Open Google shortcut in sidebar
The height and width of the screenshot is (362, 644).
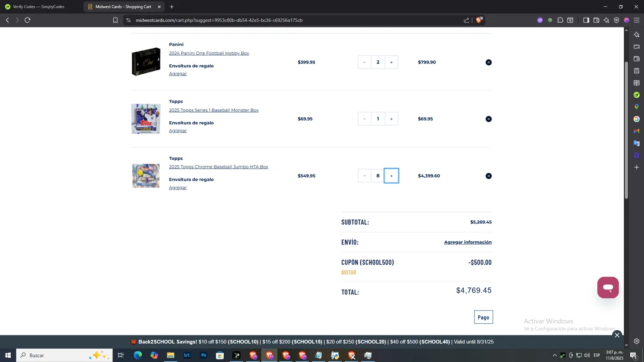point(637,119)
